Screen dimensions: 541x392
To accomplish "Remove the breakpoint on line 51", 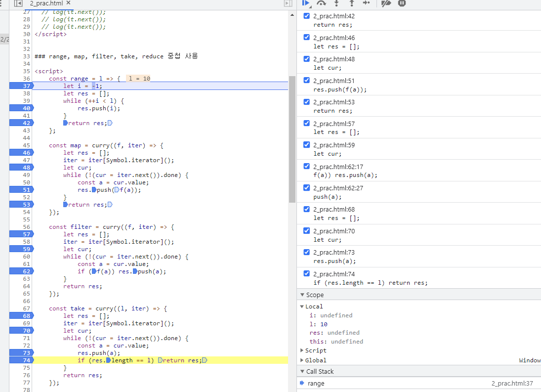I will click(x=21, y=190).
